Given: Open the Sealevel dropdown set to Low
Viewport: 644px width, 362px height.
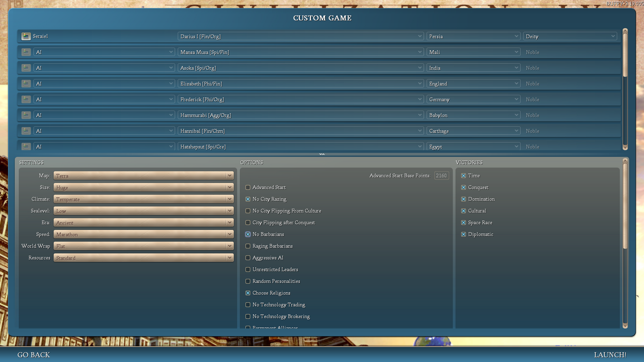Looking at the screenshot, I should click(x=143, y=211).
